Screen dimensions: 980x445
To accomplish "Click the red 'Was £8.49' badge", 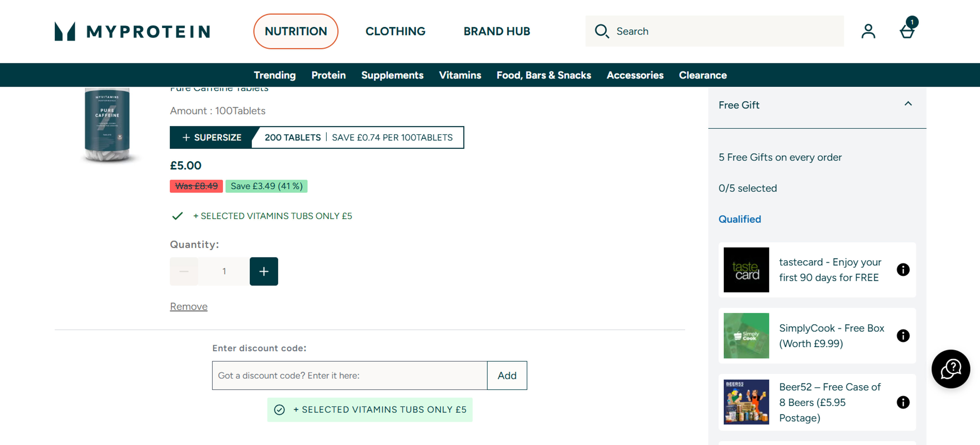I will 196,186.
